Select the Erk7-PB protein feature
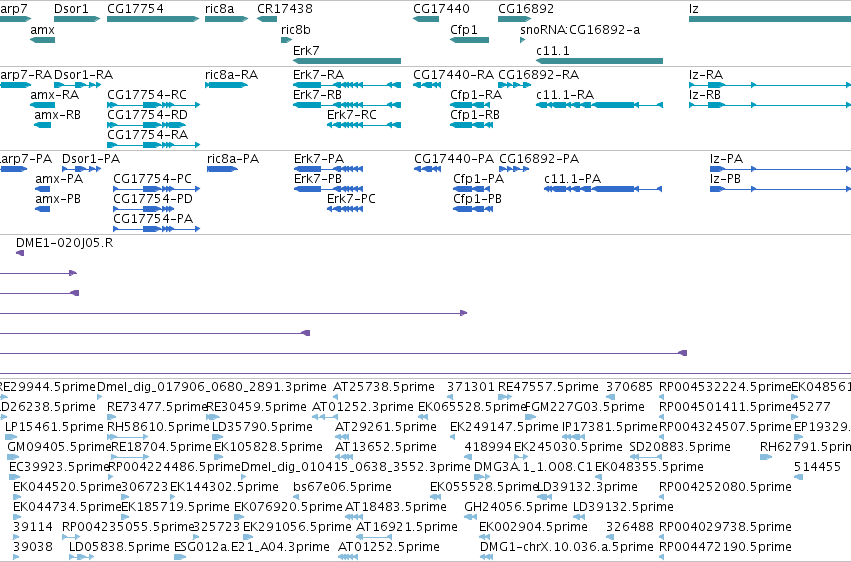This screenshot has height=562, width=851. tap(328, 189)
